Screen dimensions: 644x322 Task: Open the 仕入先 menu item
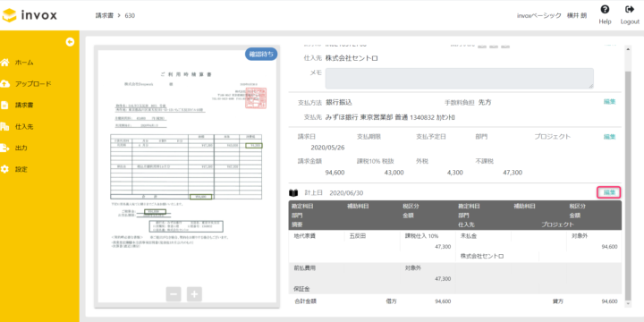pos(24,126)
